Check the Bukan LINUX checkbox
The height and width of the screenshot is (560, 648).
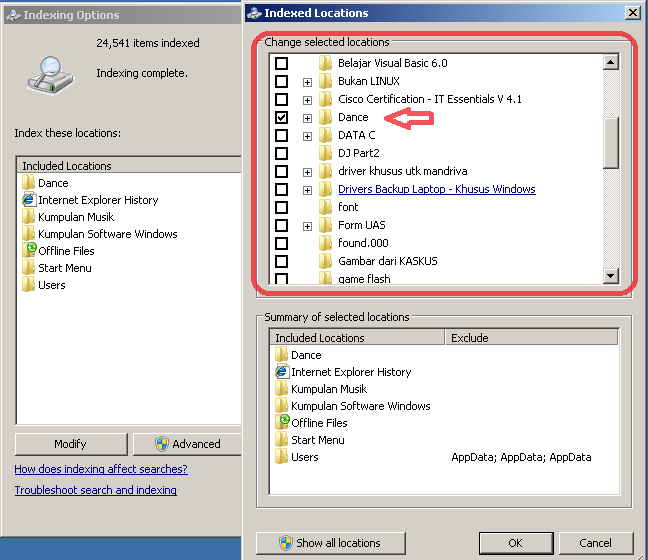coord(281,81)
